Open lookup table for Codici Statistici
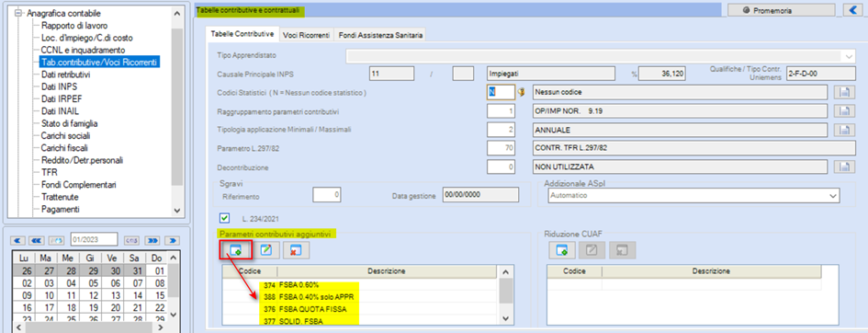The image size is (868, 333). tap(843, 93)
